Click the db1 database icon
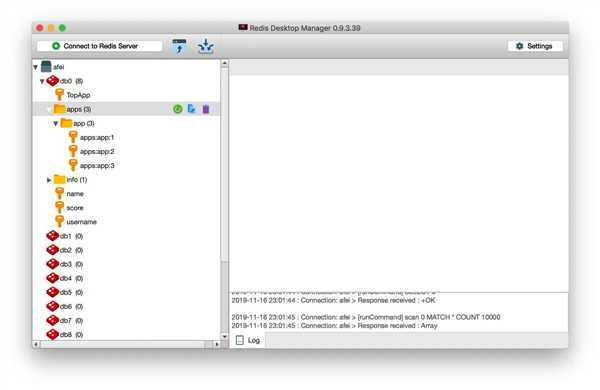 (x=53, y=236)
